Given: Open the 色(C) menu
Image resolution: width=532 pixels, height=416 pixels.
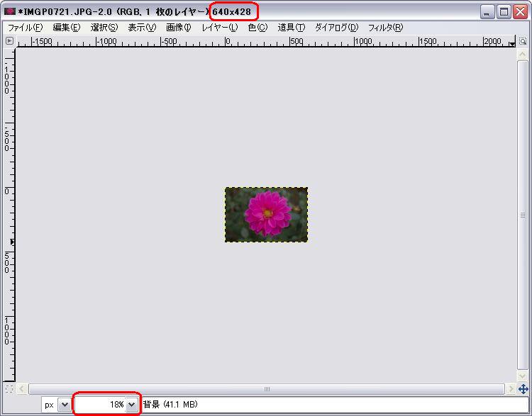Looking at the screenshot, I should pyautogui.click(x=257, y=28).
